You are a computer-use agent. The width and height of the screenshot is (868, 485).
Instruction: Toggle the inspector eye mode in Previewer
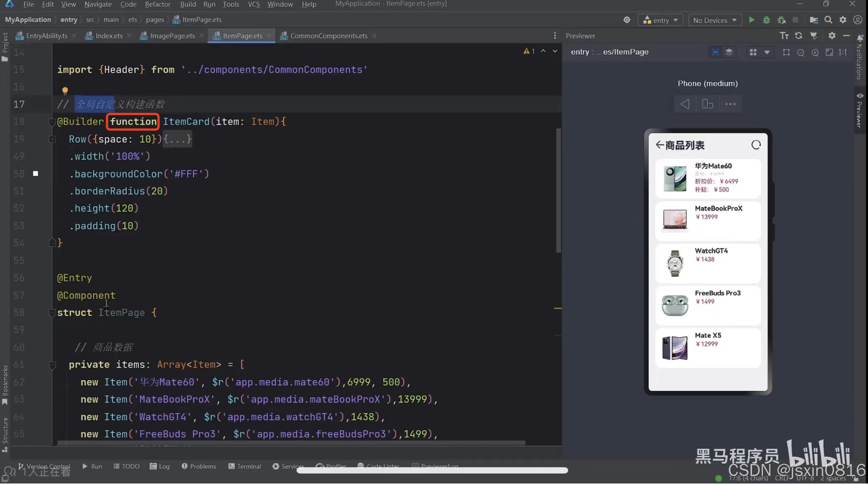[x=715, y=52]
